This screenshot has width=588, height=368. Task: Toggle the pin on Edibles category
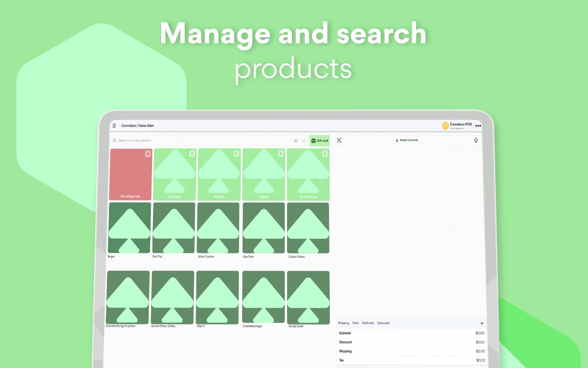(280, 154)
